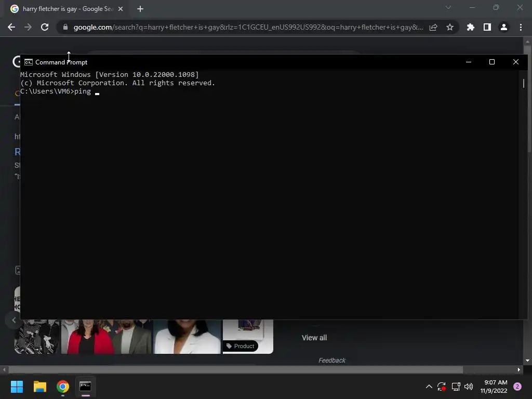
Task: Close the Command Prompt window
Action: pyautogui.click(x=516, y=62)
